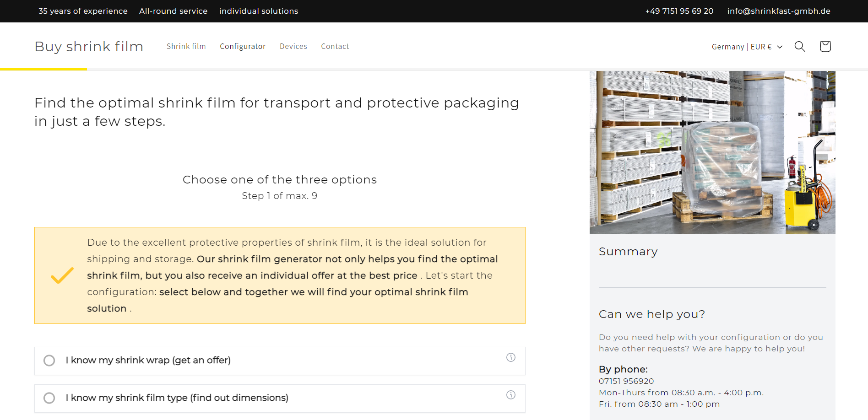Go to the Configurator menu item

pos(243,46)
